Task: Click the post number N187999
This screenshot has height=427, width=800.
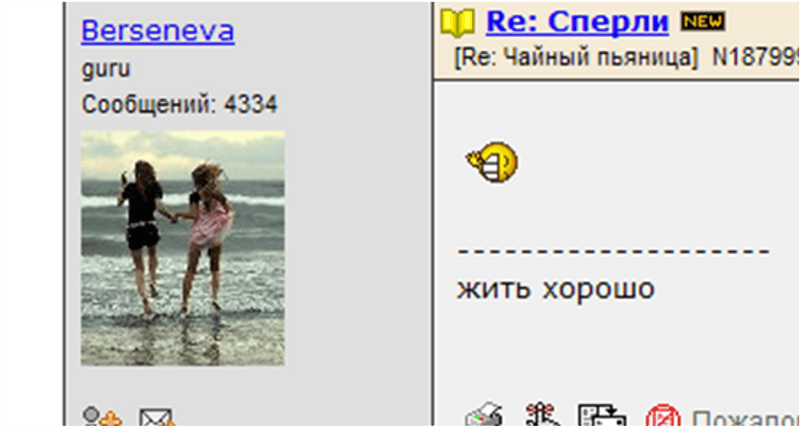Action: click(x=755, y=59)
